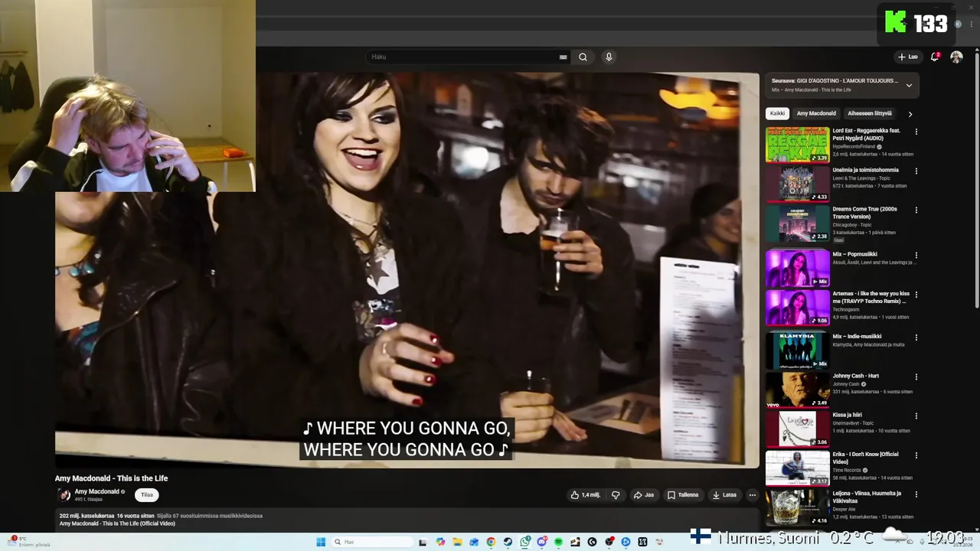Open Johnny Cash - Hurt thumbnail
The height and width of the screenshot is (551, 980).
point(797,390)
